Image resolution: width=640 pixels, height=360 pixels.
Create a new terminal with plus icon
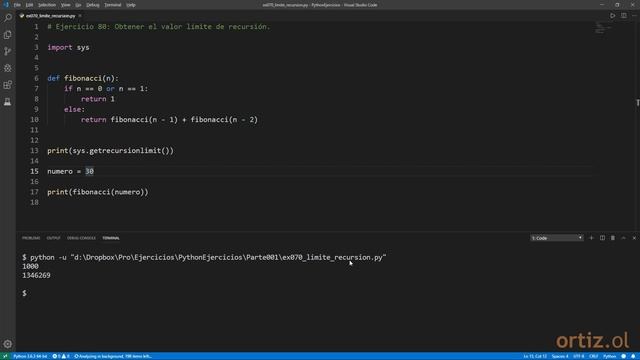click(x=591, y=238)
